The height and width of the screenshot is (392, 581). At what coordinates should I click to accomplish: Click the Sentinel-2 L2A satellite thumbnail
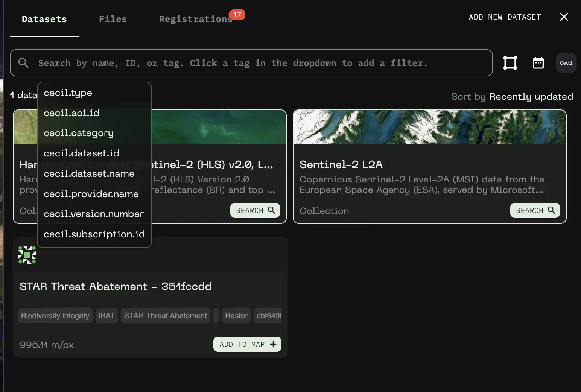coord(429,127)
